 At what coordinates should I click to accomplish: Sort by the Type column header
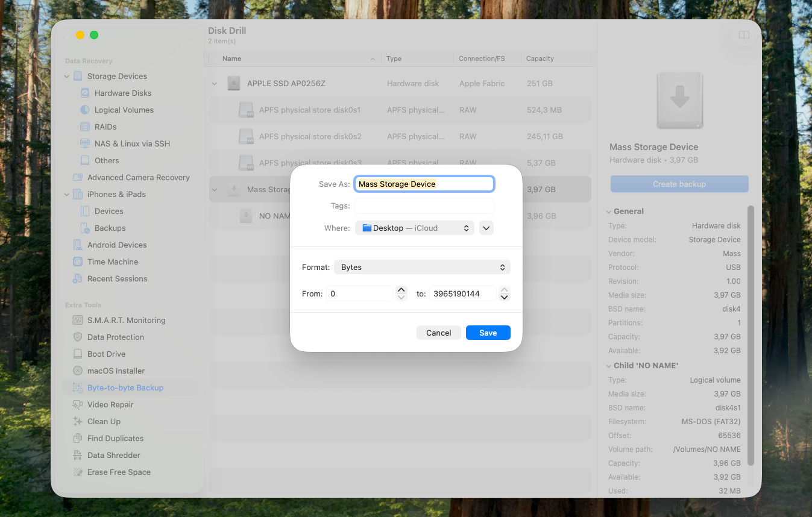(x=417, y=58)
